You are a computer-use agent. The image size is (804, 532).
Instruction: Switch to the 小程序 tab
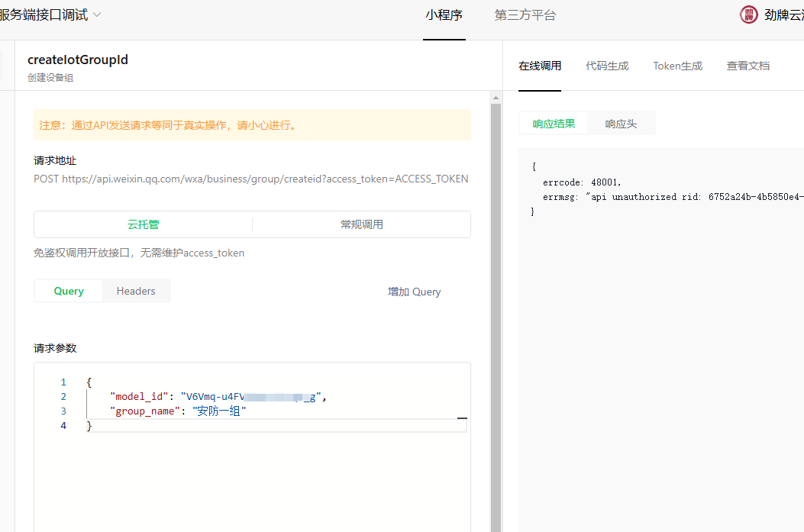(x=444, y=15)
